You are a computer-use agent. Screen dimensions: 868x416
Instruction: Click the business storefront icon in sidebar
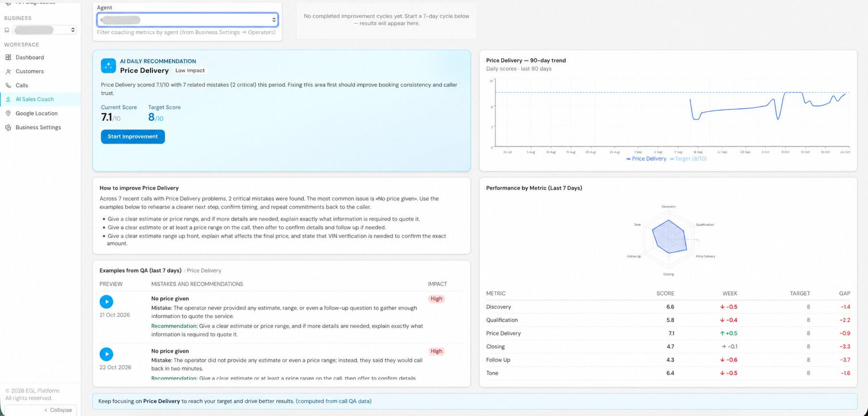(7, 30)
